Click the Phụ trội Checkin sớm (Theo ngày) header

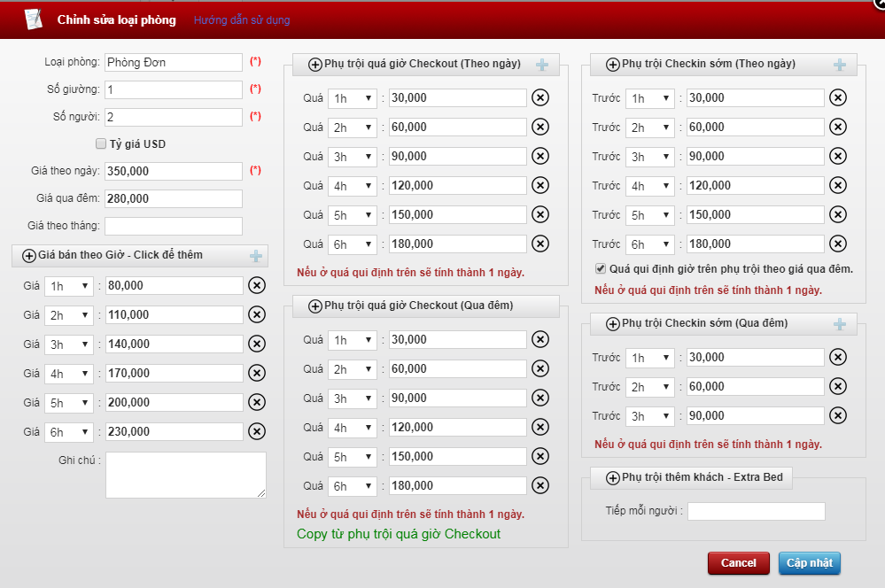pyautogui.click(x=724, y=65)
